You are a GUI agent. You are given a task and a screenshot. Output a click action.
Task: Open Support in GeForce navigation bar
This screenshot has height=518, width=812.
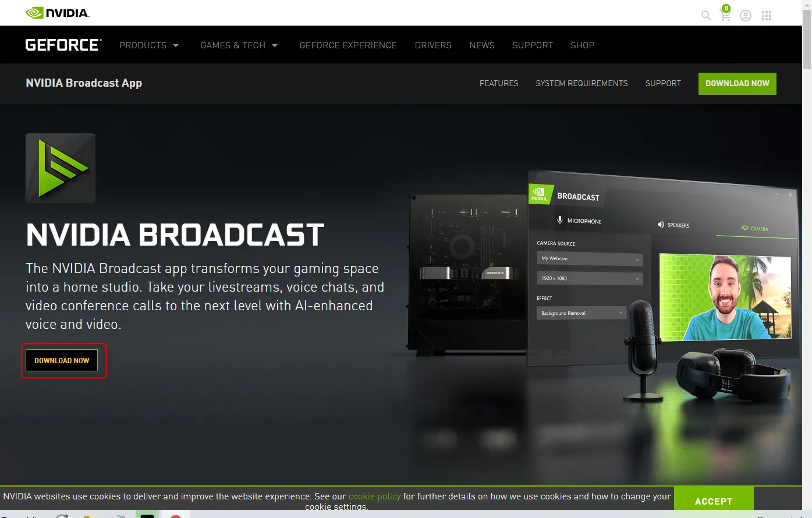click(x=533, y=45)
